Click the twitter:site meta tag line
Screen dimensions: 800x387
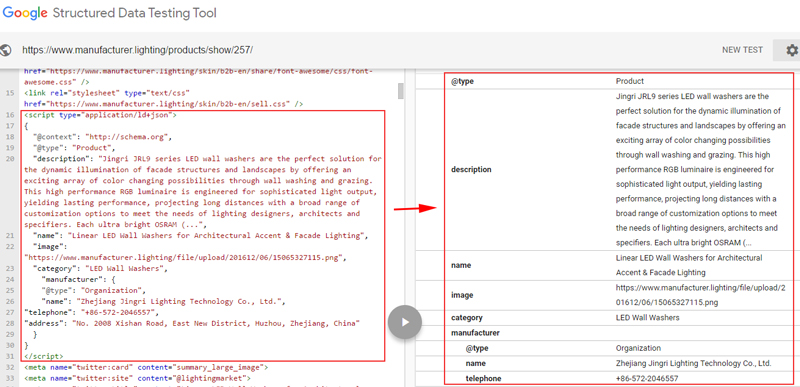137,378
